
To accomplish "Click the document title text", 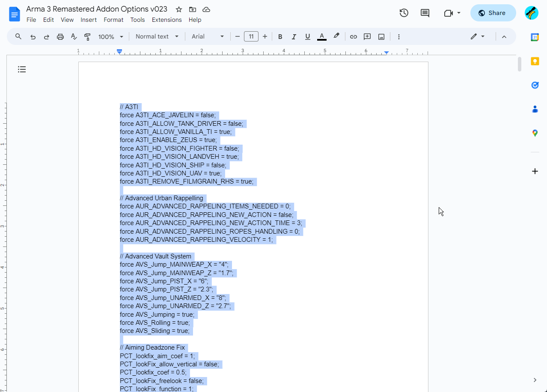I will [97, 9].
